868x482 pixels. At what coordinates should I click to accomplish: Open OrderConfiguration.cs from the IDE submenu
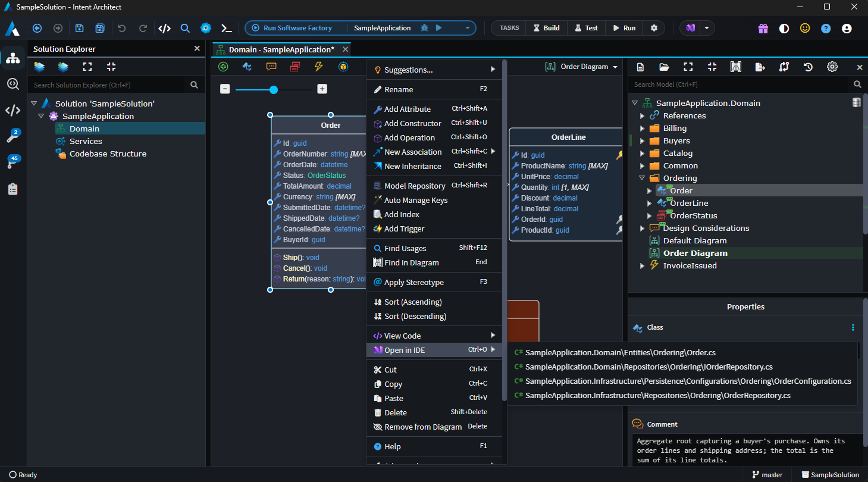click(x=682, y=381)
